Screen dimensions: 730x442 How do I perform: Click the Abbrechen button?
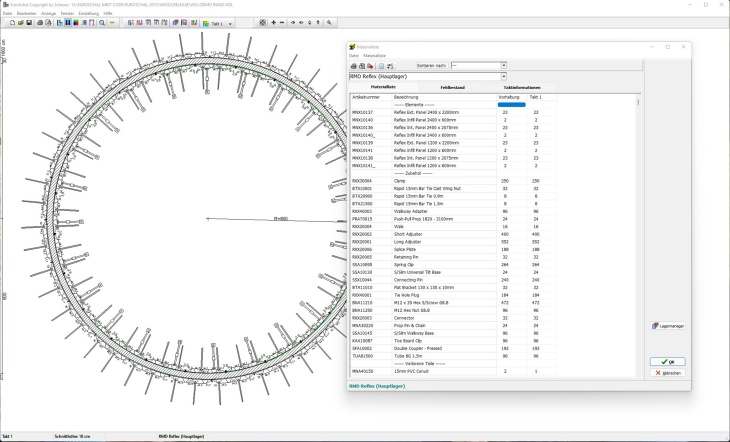click(x=670, y=373)
